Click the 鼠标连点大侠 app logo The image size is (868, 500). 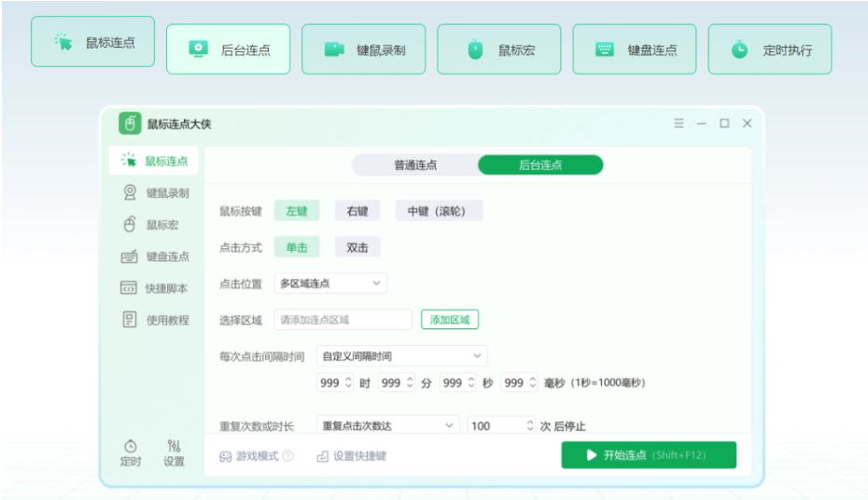pyautogui.click(x=130, y=123)
